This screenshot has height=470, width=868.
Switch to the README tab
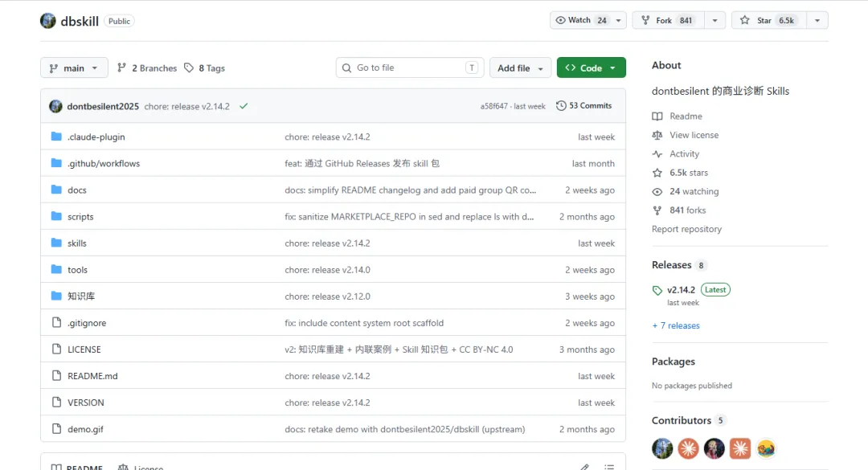(76, 468)
